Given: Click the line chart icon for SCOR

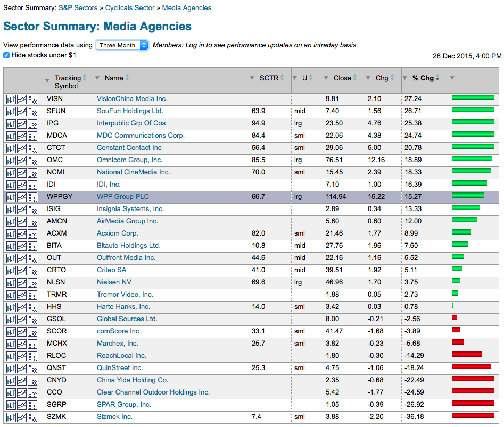Looking at the screenshot, I should tap(21, 332).
